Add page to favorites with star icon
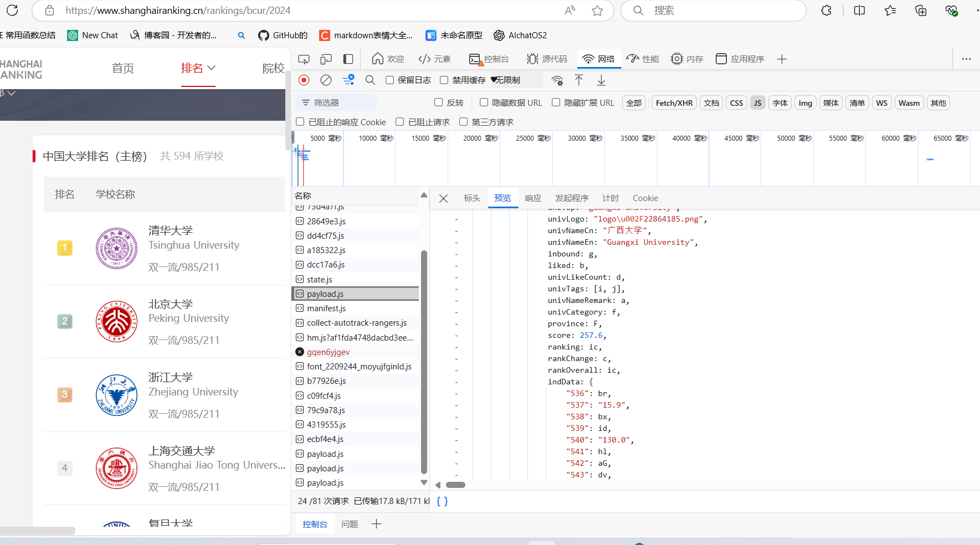 [x=597, y=11]
